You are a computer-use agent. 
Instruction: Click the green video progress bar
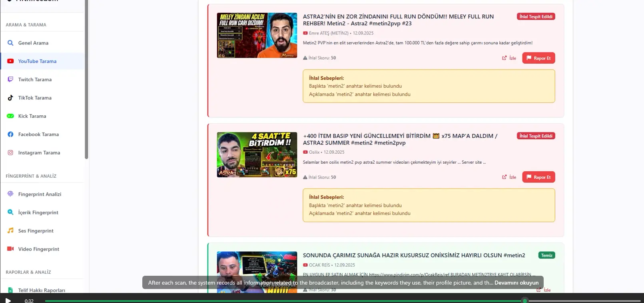[x=280, y=301]
